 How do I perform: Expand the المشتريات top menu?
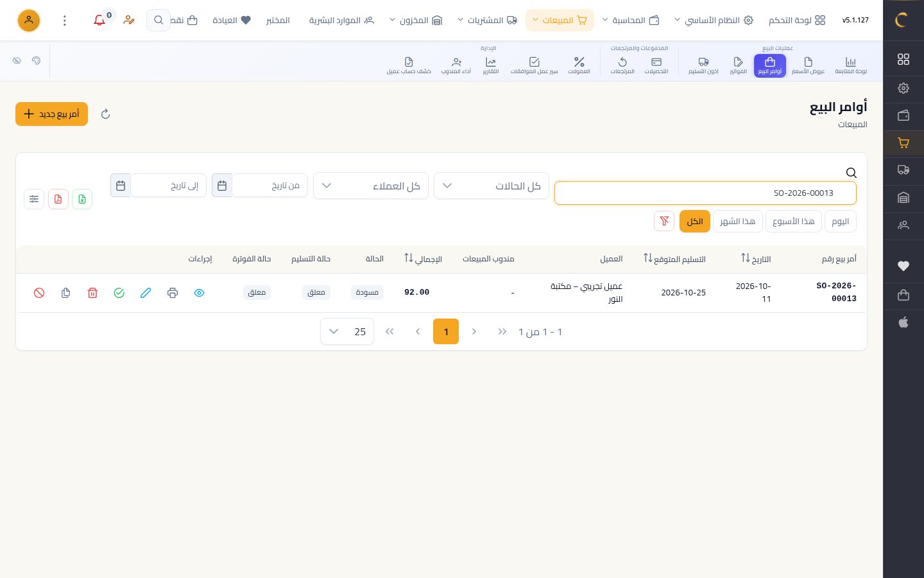pos(487,21)
